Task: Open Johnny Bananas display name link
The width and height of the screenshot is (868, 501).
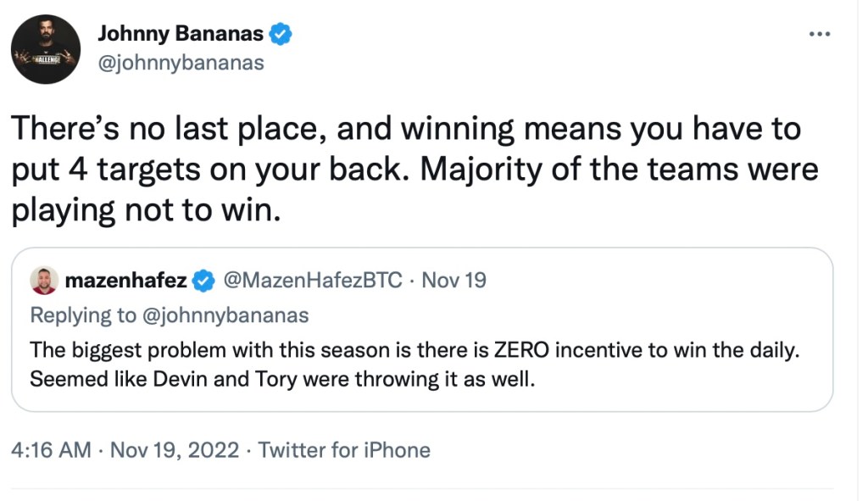Action: 181,34
